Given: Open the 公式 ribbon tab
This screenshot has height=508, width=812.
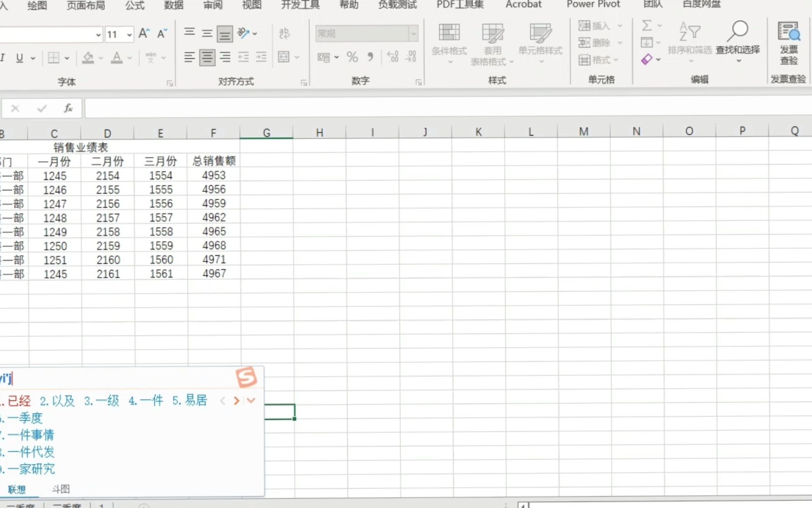Looking at the screenshot, I should pos(135,5).
